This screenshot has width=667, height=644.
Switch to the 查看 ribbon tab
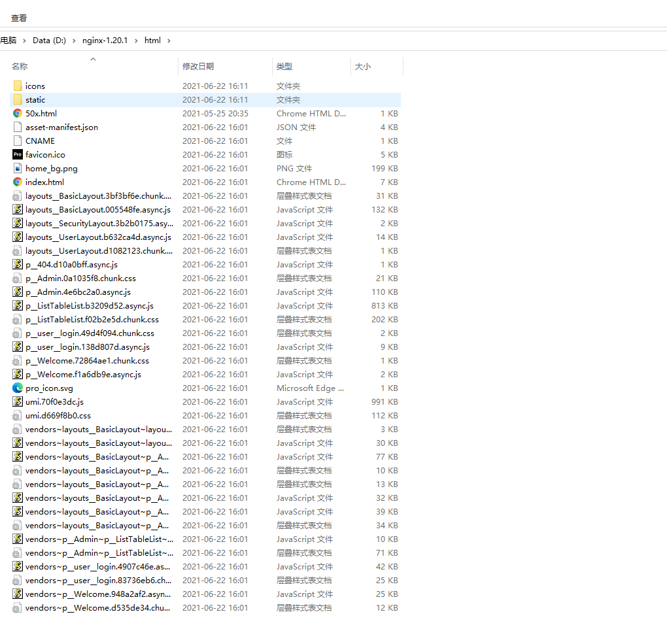click(19, 18)
